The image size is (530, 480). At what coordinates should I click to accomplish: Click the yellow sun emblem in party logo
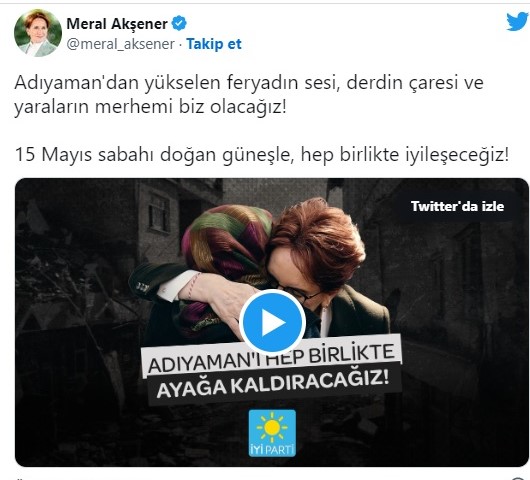tap(272, 427)
